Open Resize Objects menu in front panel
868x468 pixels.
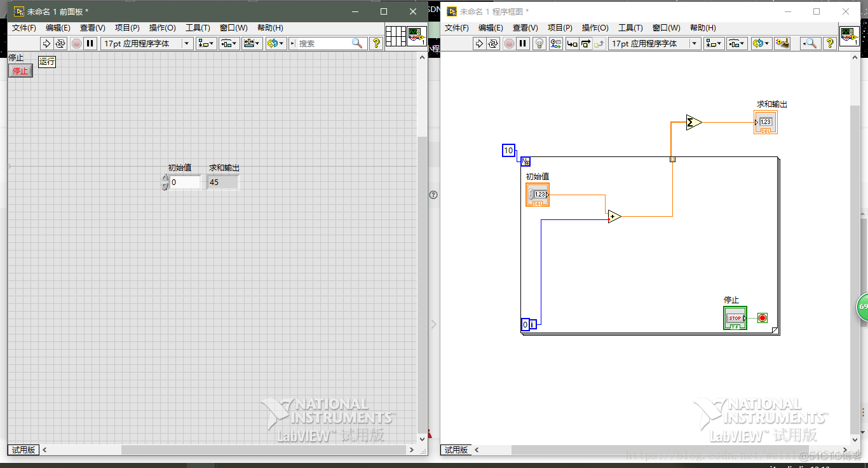pyautogui.click(x=252, y=43)
